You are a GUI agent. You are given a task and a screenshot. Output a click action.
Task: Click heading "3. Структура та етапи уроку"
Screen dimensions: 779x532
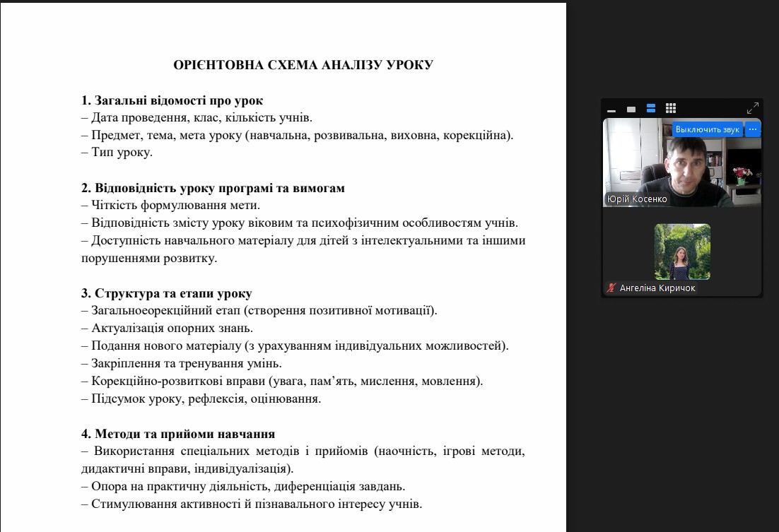pyautogui.click(x=166, y=293)
